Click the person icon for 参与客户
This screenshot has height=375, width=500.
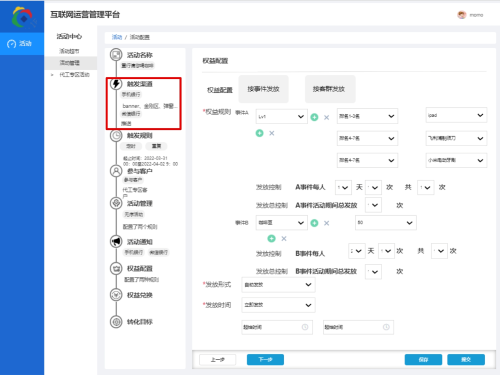pyautogui.click(x=116, y=171)
